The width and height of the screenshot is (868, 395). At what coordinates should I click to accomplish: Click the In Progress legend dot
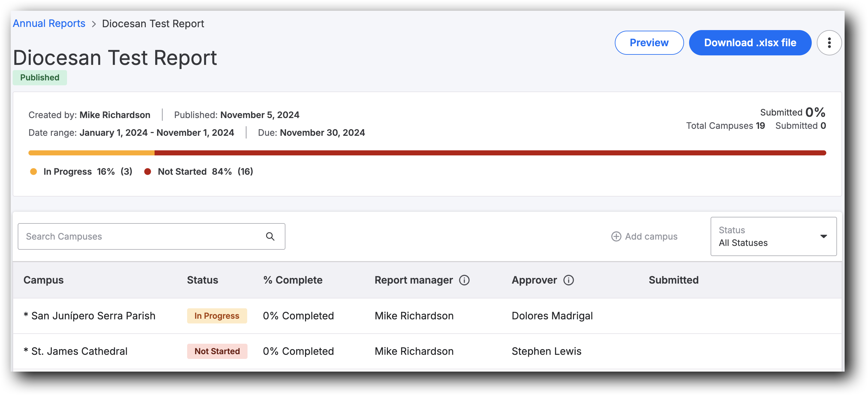tap(34, 171)
